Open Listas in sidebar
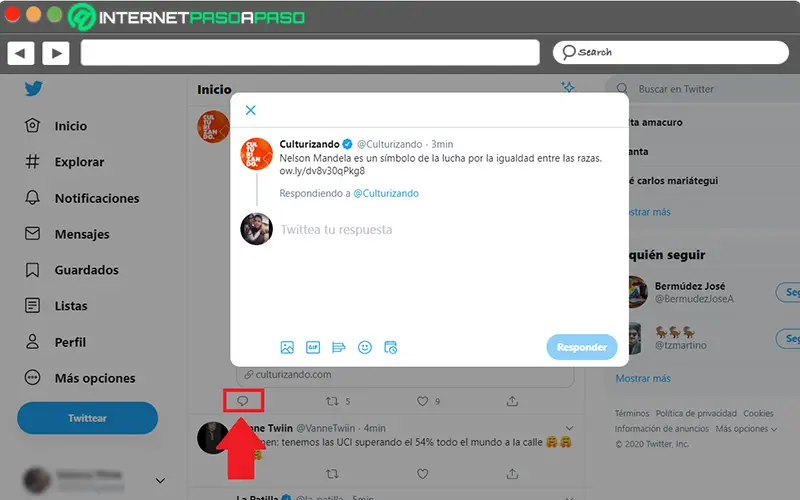The height and width of the screenshot is (500, 800). point(56,306)
